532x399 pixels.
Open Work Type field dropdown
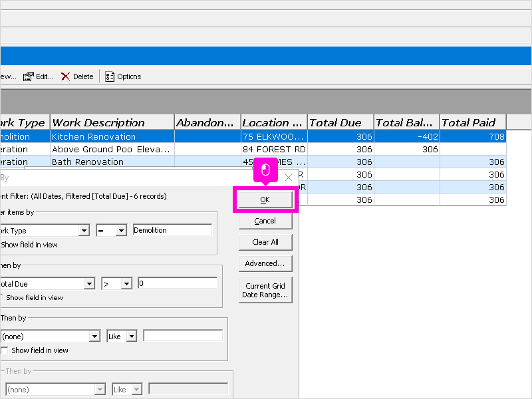click(84, 231)
